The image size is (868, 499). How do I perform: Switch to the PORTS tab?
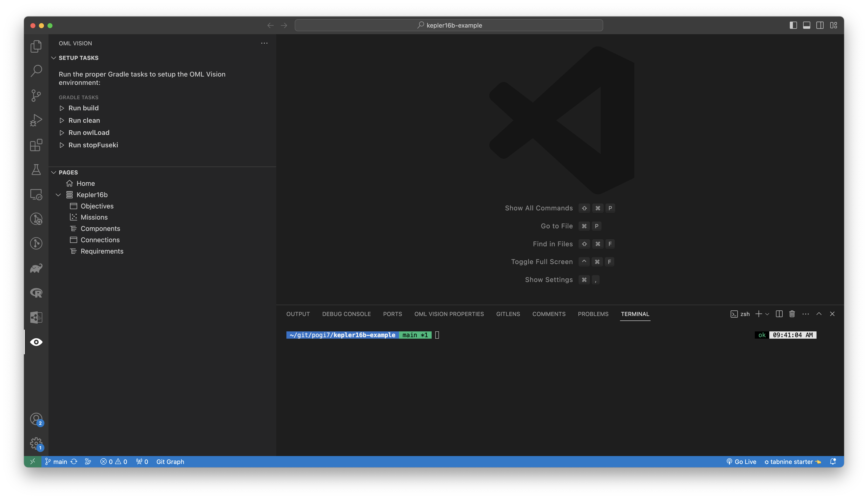[392, 314]
